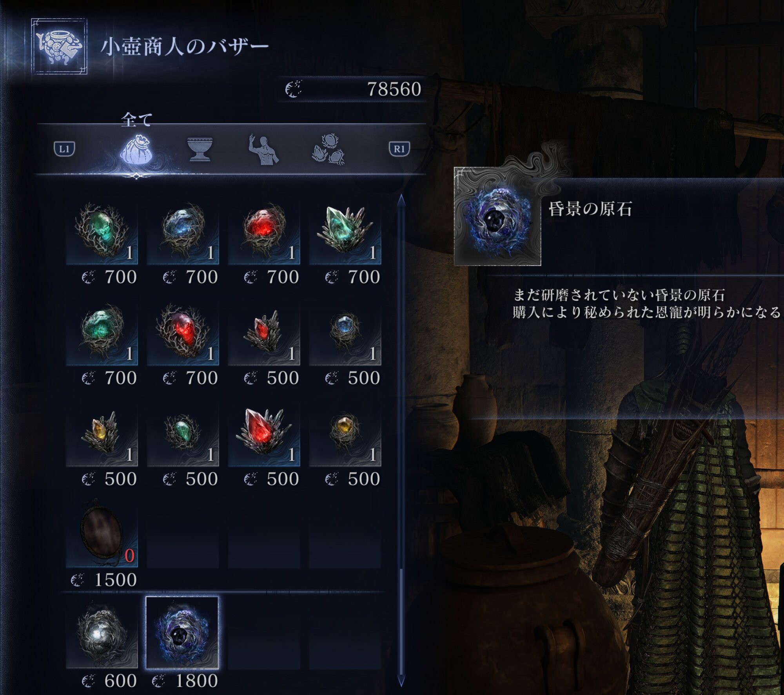Click the scrollbar up arrow of item list
This screenshot has width=784, height=695.
pos(401,201)
